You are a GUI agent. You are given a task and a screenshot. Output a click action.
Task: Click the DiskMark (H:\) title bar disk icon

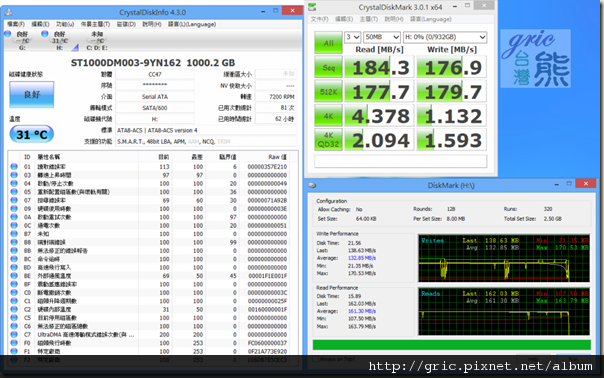point(312,185)
